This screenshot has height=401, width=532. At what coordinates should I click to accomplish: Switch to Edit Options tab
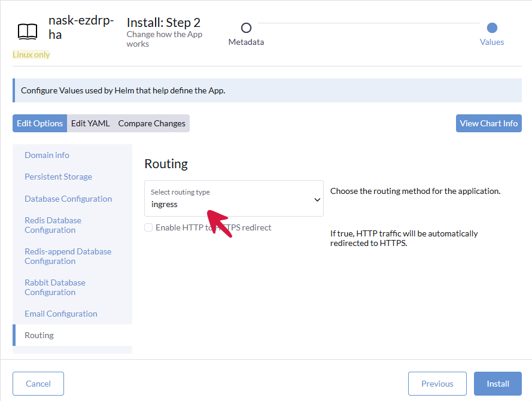[39, 123]
